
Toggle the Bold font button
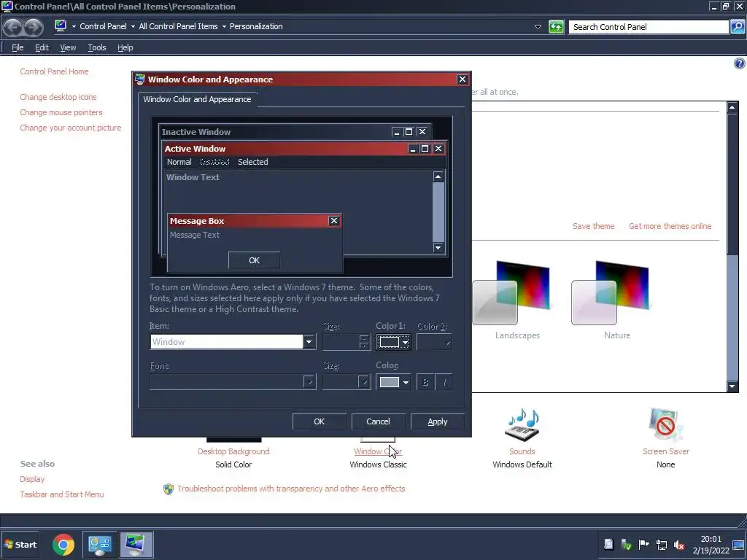tap(425, 382)
